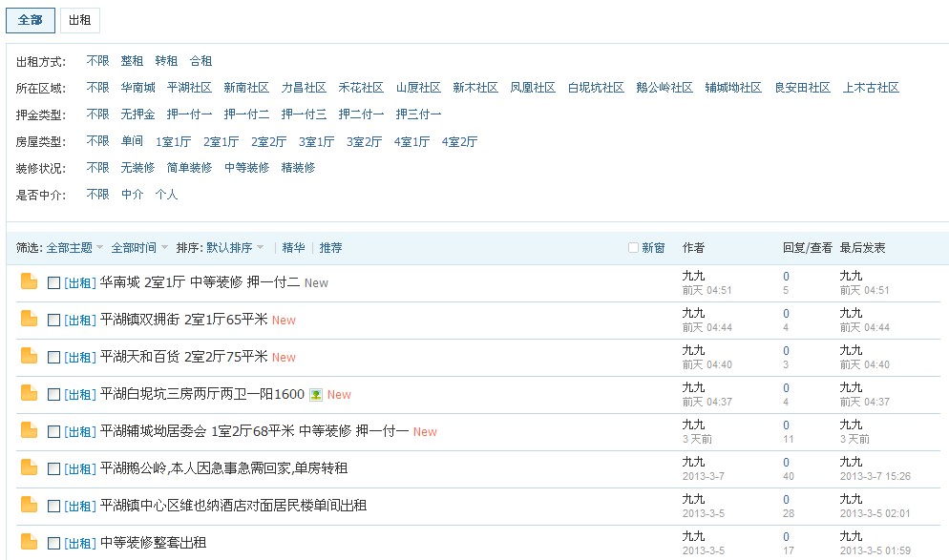Open the 全部主题 filter dropdown
The height and width of the screenshot is (560, 949).
(75, 248)
